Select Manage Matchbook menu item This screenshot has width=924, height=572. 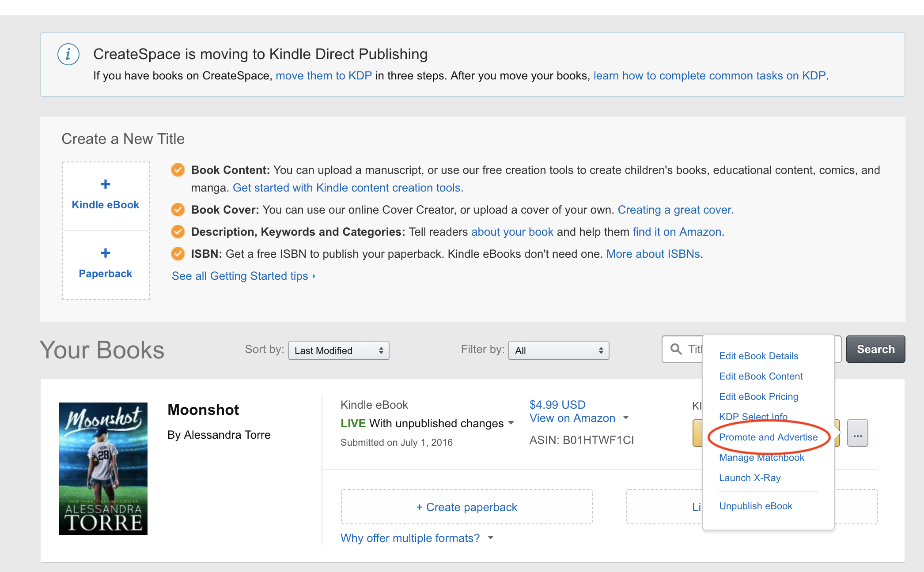(761, 457)
